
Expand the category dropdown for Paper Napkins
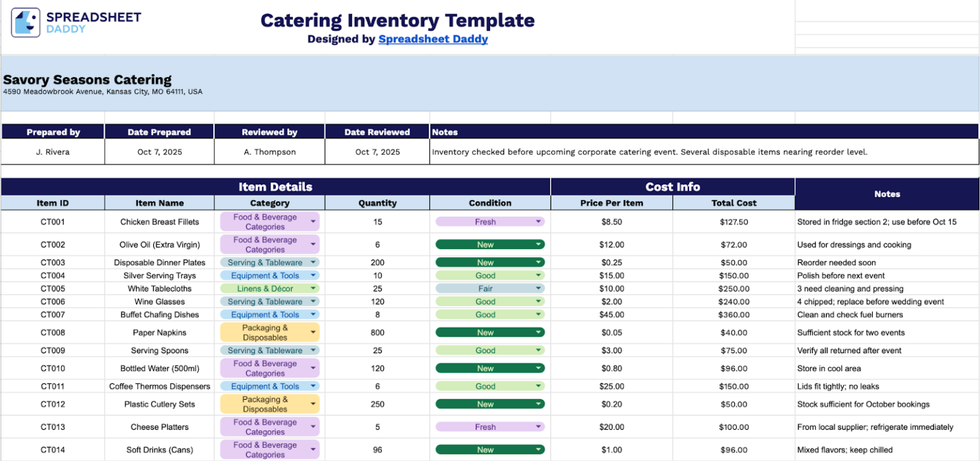(x=313, y=332)
